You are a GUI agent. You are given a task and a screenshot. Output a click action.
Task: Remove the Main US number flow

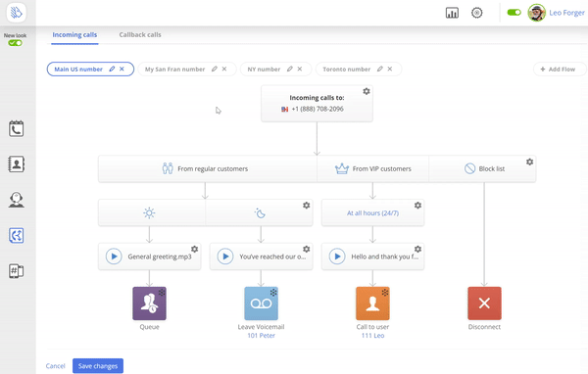[x=122, y=69]
